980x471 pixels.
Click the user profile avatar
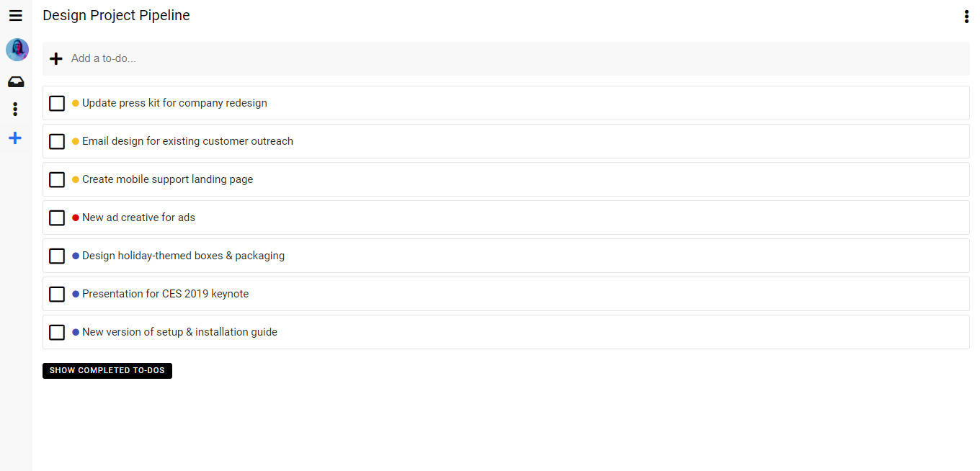point(17,50)
